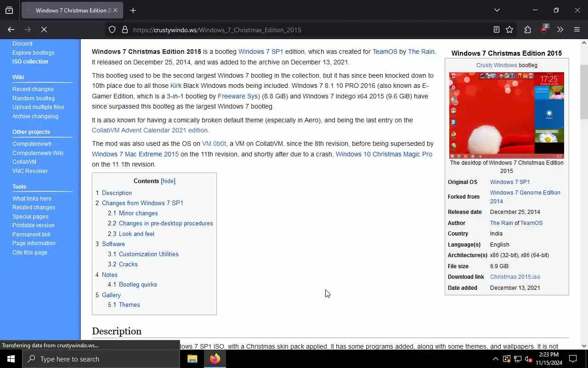Open Windows Start menu
The width and height of the screenshot is (588, 368).
11,359
